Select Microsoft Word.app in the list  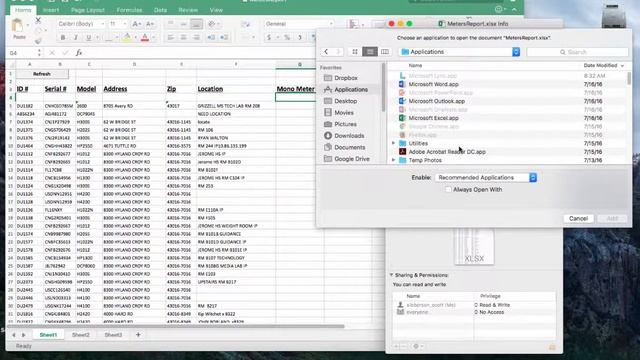click(433, 84)
